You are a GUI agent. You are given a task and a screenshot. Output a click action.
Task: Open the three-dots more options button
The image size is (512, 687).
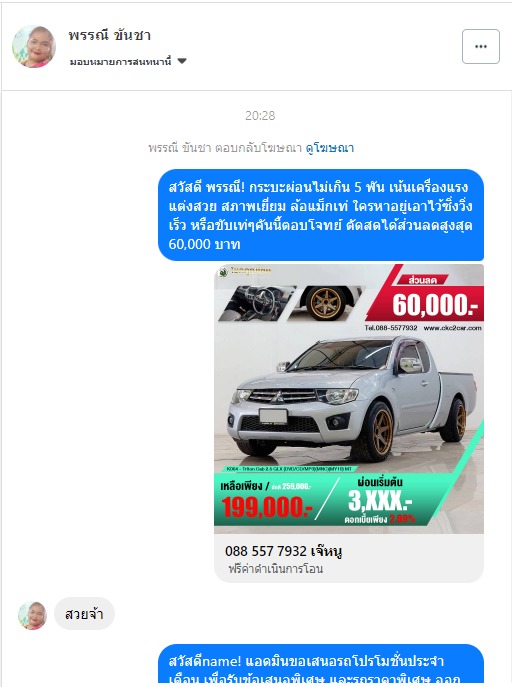coord(480,46)
